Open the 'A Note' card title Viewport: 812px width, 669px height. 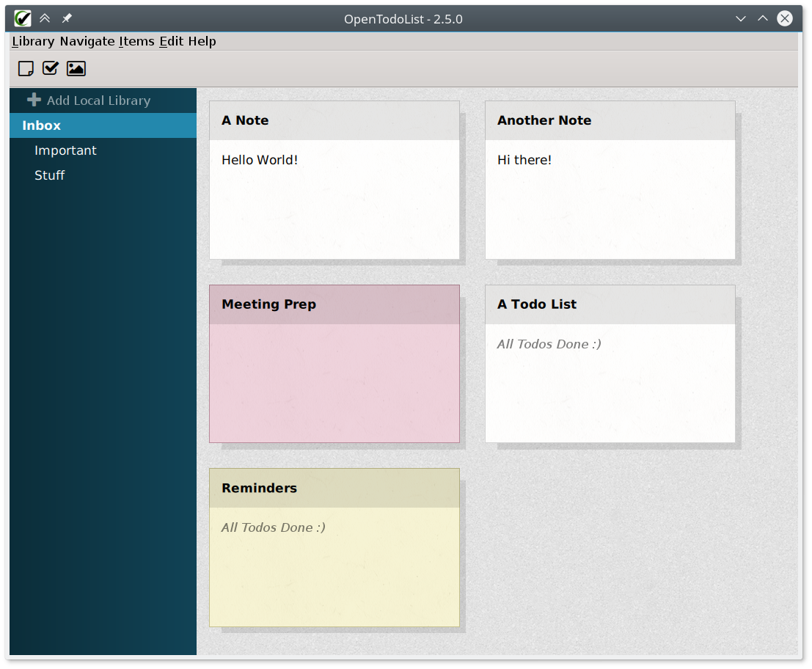click(x=245, y=120)
